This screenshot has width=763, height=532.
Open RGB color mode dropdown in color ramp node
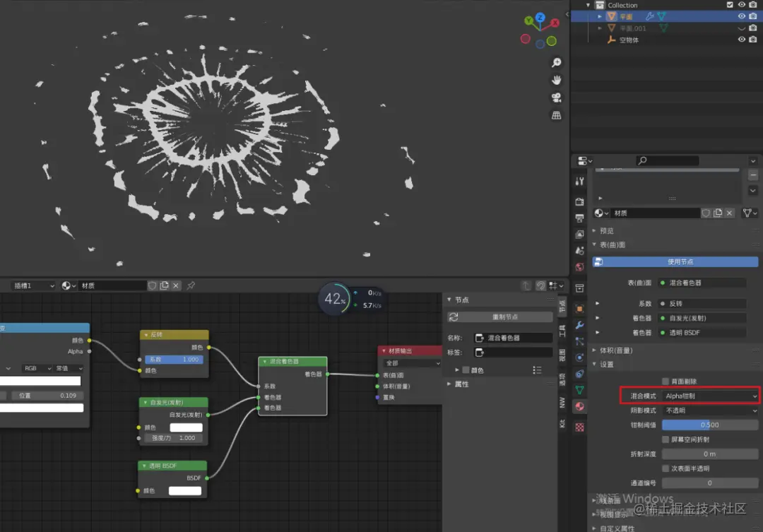(x=37, y=369)
